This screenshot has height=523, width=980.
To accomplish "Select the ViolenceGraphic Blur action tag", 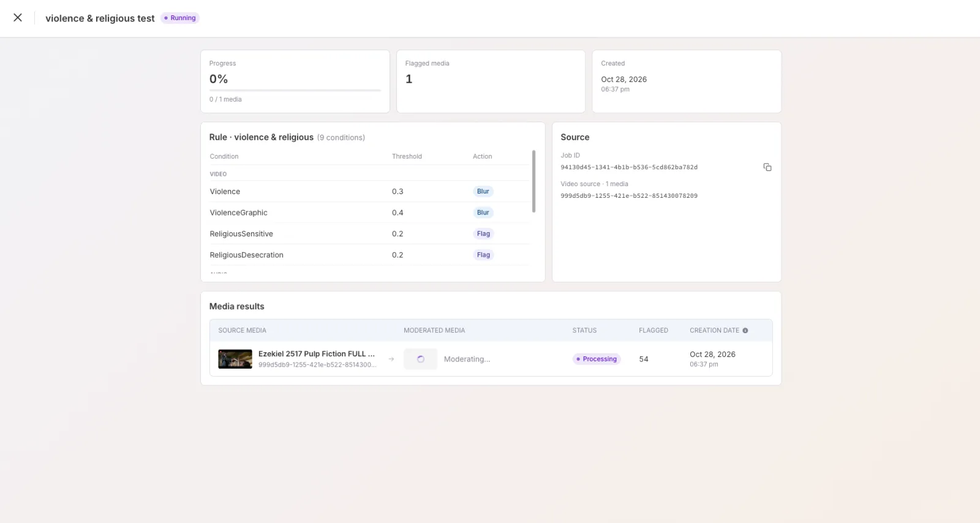I will pyautogui.click(x=483, y=213).
